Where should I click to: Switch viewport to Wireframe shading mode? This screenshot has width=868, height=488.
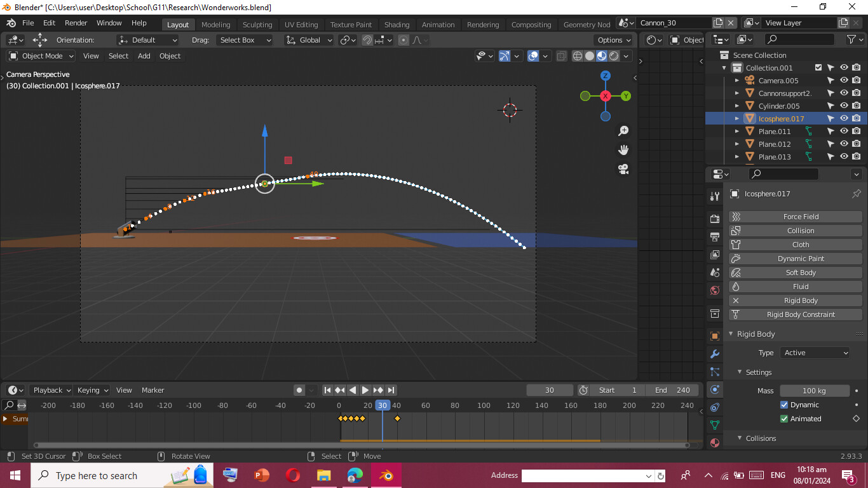coord(578,56)
